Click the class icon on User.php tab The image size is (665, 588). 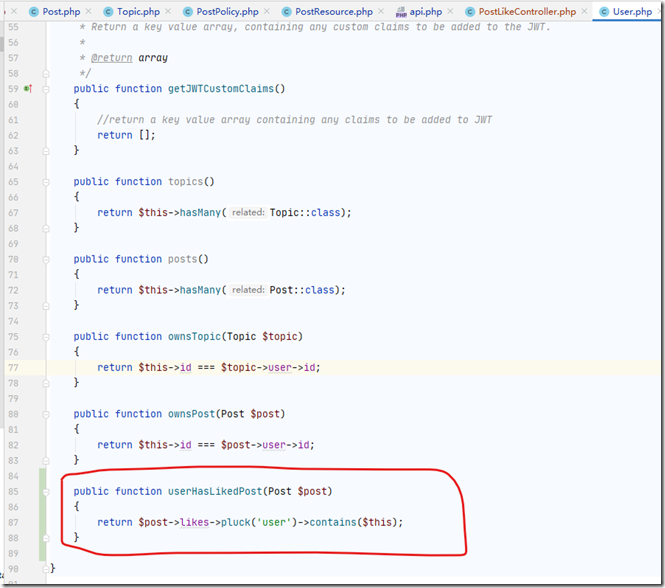click(x=604, y=12)
